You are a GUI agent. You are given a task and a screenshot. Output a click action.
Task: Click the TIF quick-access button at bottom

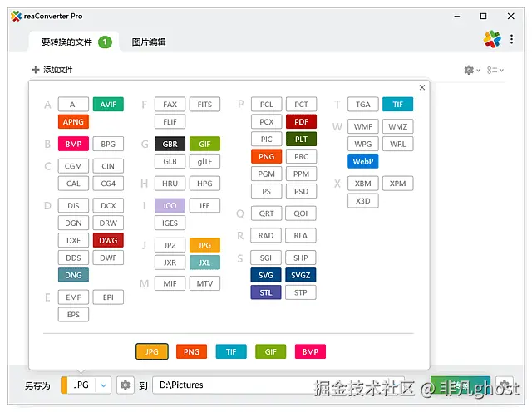[x=231, y=351]
